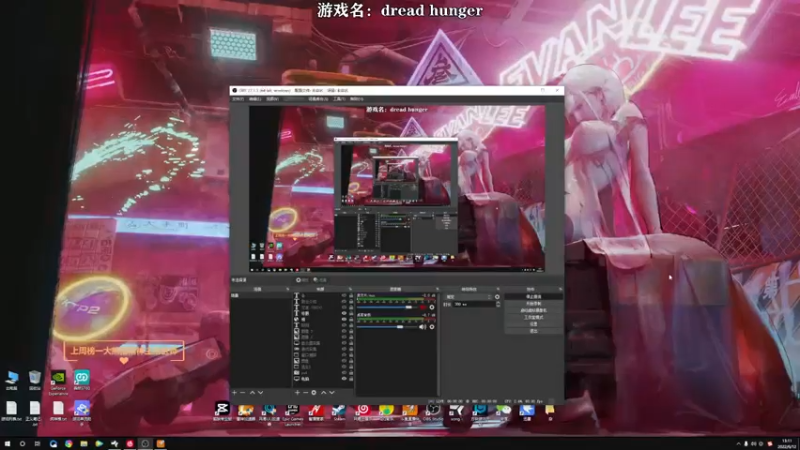Click Start Recording (开始录制)
Viewport: 800px width, 450px height.
[533, 304]
